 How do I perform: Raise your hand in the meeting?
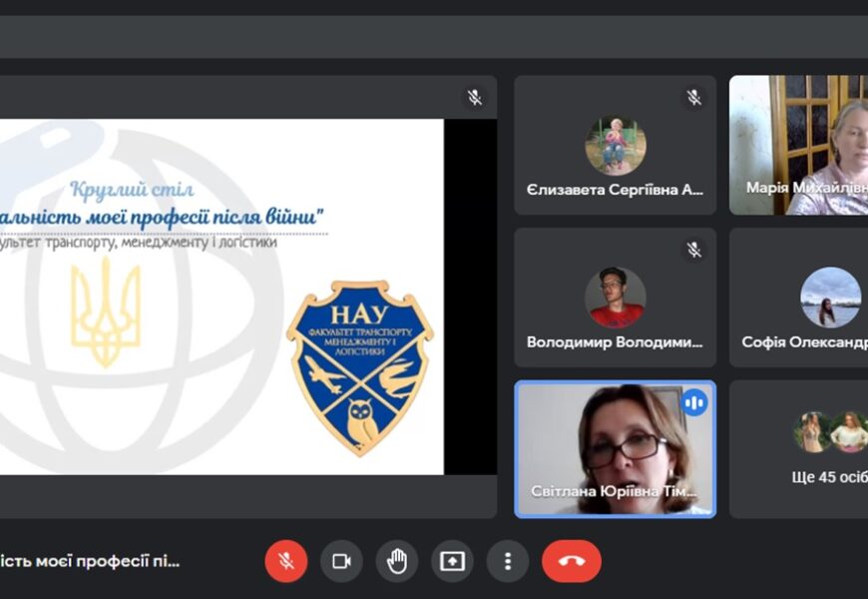coord(397,561)
